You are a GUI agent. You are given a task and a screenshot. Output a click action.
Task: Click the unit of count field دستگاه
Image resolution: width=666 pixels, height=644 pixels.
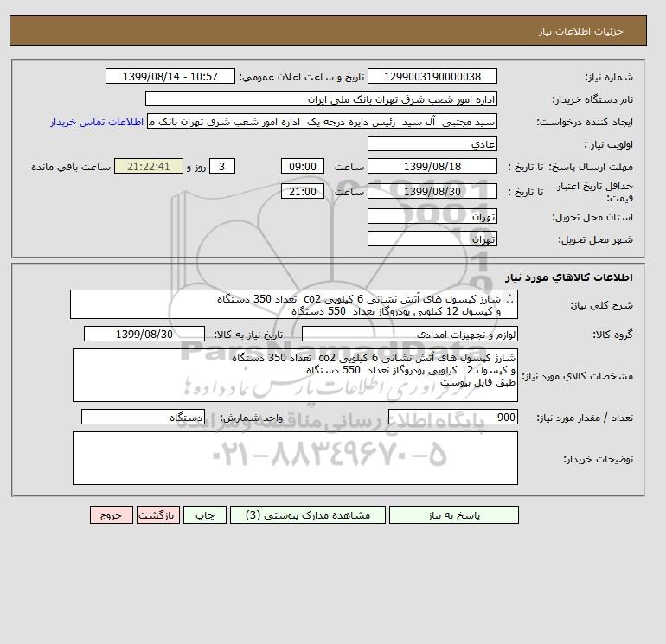(143, 418)
